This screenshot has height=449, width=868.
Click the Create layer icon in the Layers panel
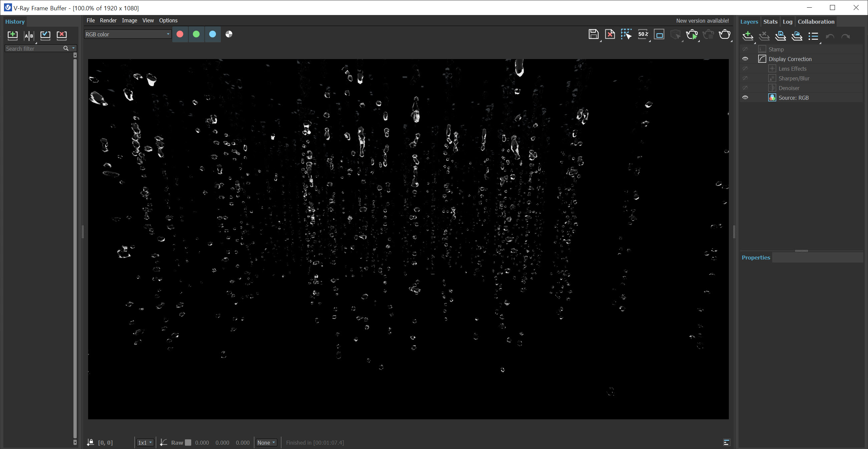coord(748,36)
